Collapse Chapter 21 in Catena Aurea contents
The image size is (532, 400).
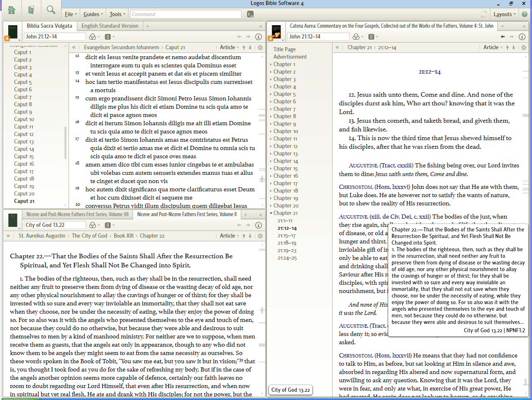(x=271, y=213)
